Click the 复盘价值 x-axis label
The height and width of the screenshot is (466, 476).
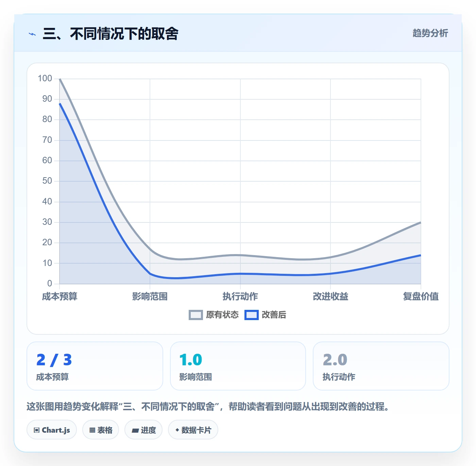(421, 297)
